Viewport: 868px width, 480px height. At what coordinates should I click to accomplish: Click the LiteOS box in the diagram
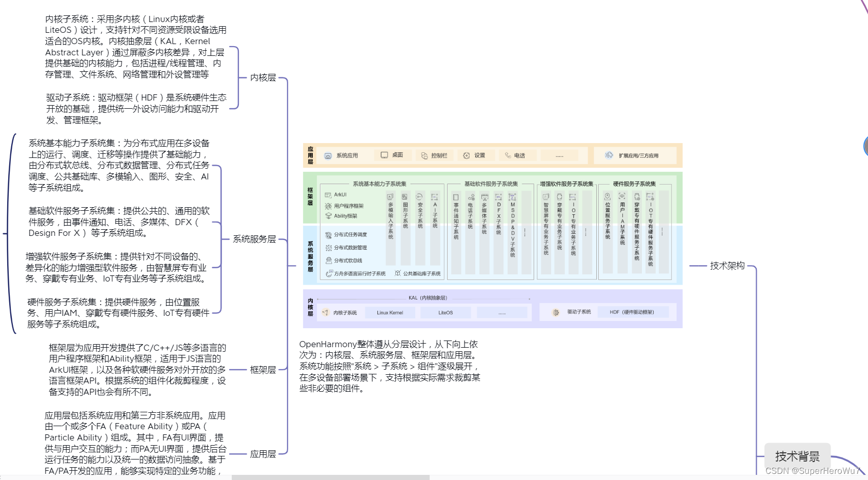pyautogui.click(x=446, y=312)
